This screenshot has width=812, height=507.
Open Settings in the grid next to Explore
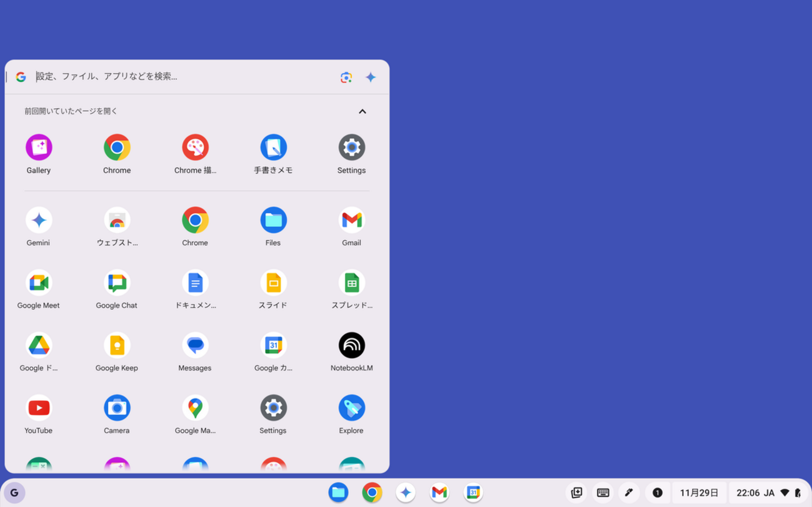[x=273, y=408]
